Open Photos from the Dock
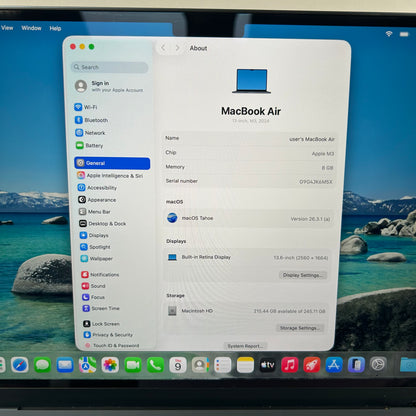 (x=110, y=365)
